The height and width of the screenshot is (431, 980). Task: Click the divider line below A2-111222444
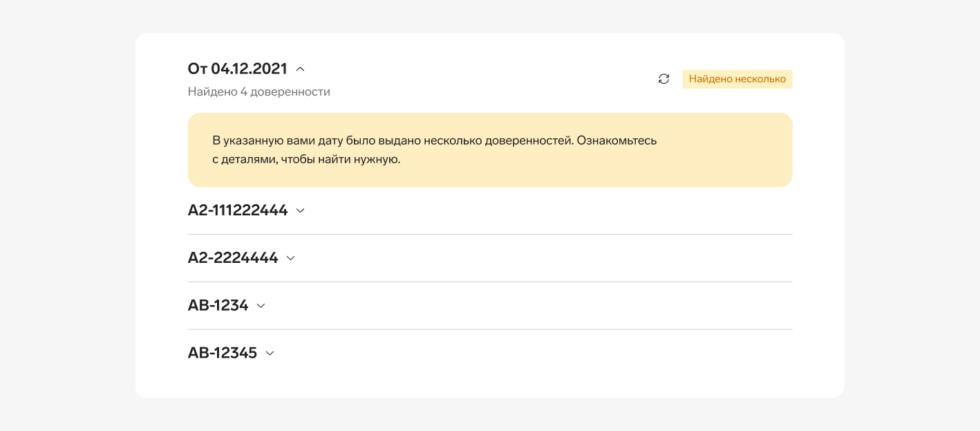point(489,235)
